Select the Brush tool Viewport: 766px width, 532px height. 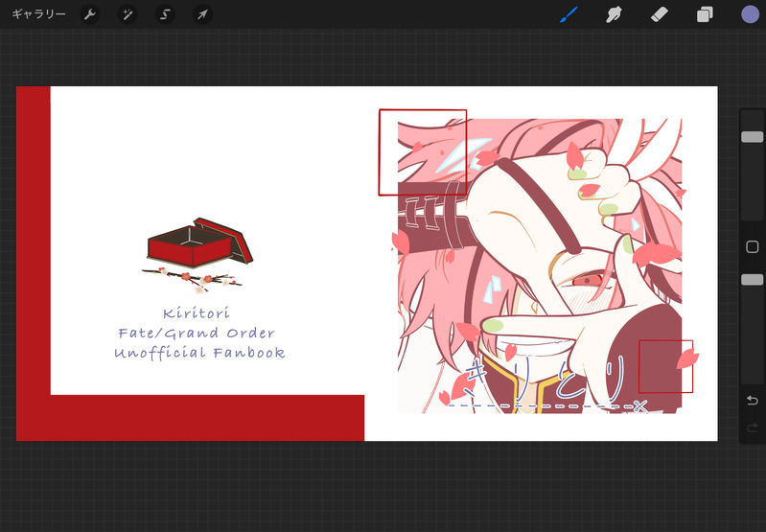(569, 14)
